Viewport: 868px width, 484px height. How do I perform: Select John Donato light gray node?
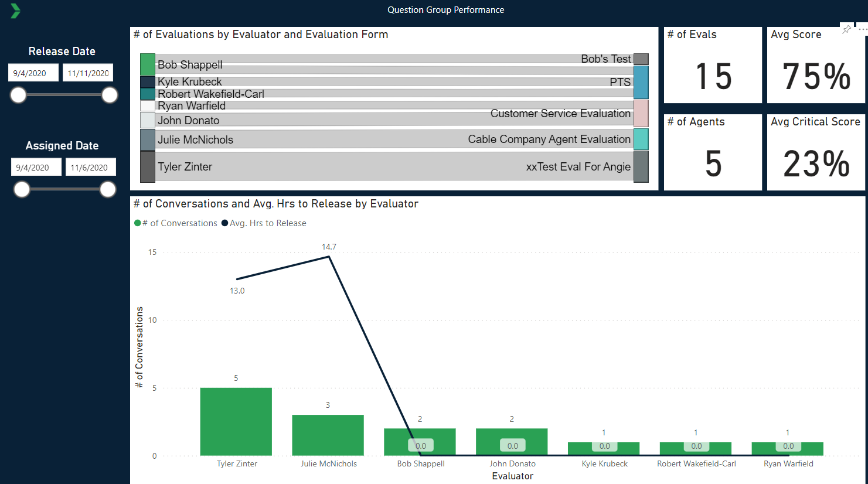point(148,120)
